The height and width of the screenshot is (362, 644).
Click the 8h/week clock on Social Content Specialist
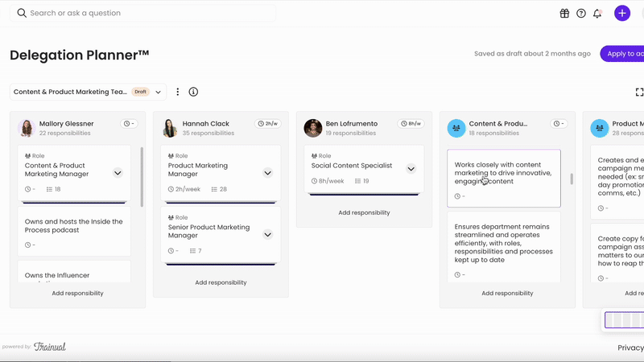(x=328, y=181)
